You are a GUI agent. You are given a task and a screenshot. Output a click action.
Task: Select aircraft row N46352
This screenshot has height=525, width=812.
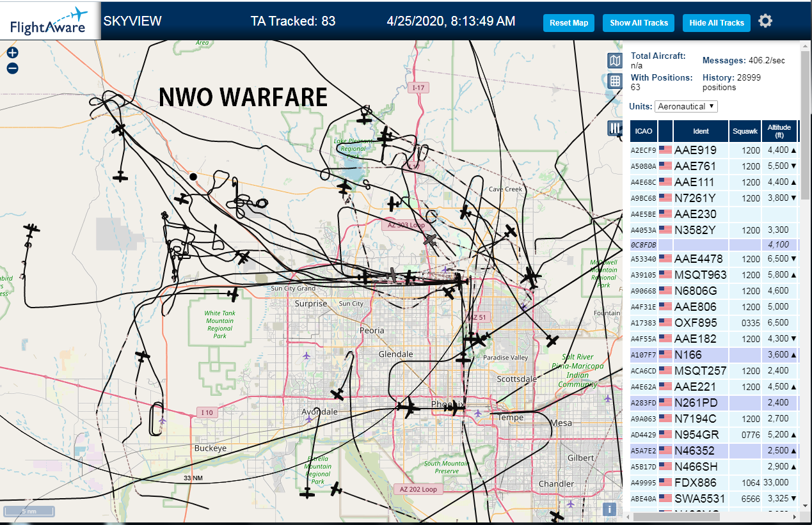coord(714,451)
